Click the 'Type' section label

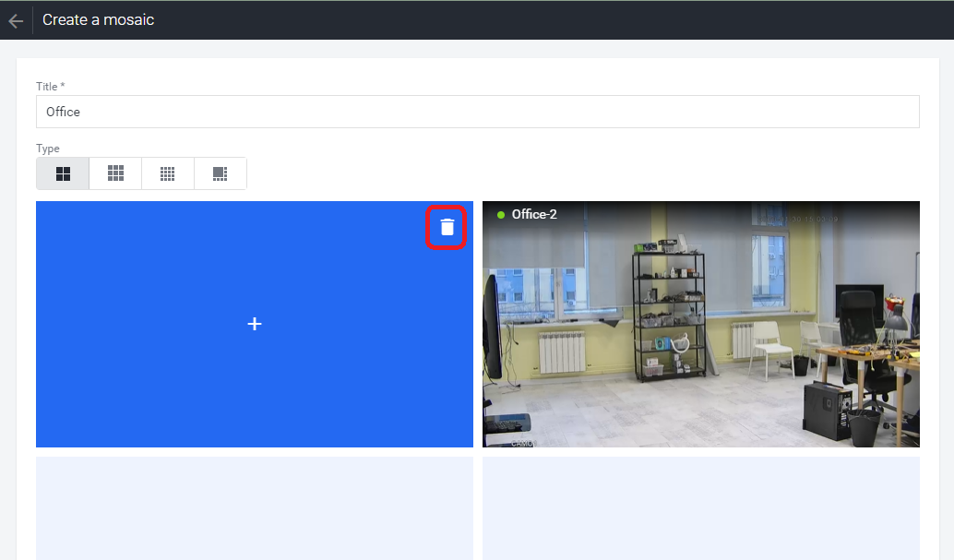click(x=48, y=149)
